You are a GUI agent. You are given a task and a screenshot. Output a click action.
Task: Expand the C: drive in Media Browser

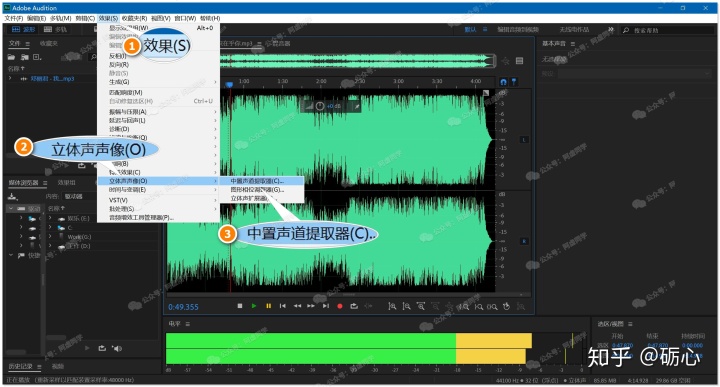(x=50, y=228)
